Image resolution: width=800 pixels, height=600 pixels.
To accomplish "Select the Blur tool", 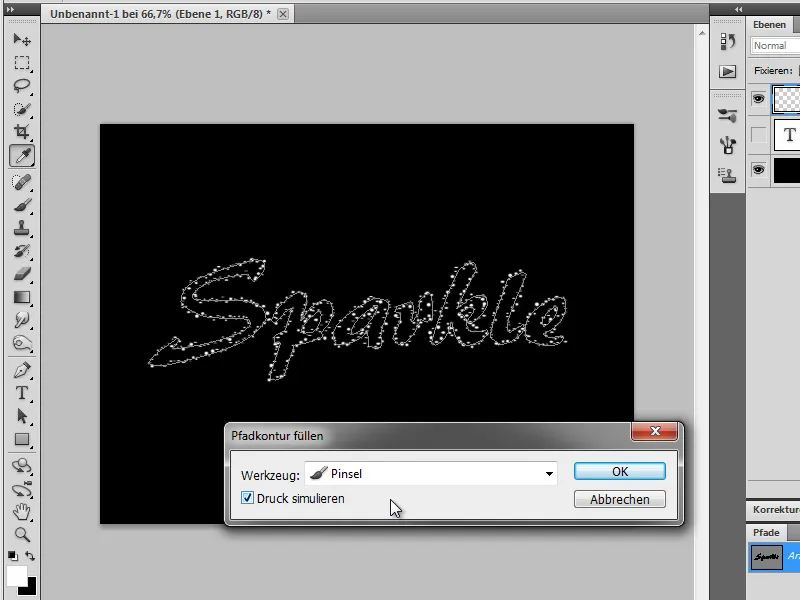I will pyautogui.click(x=22, y=320).
